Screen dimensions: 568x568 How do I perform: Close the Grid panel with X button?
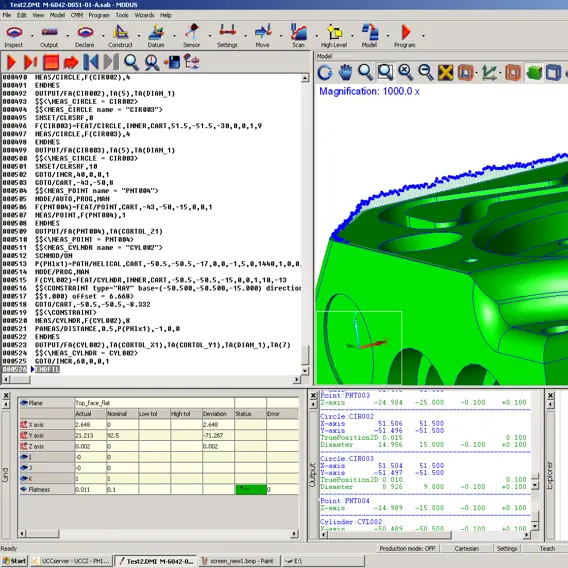point(6,395)
